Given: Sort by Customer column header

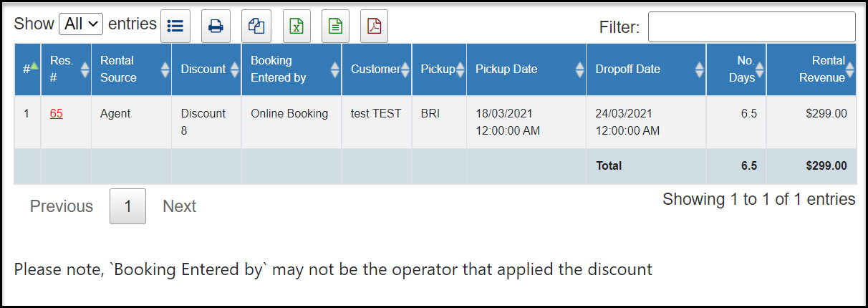Looking at the screenshot, I should click(x=377, y=69).
